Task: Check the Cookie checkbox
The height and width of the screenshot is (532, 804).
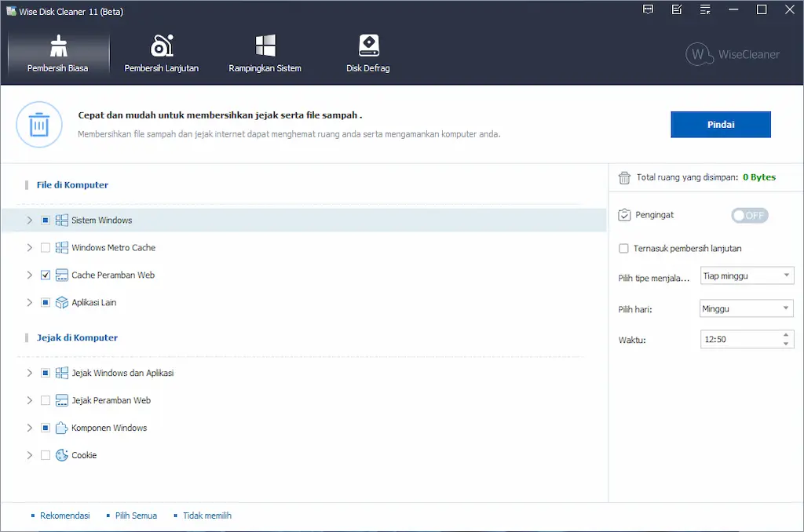Action: (x=45, y=455)
